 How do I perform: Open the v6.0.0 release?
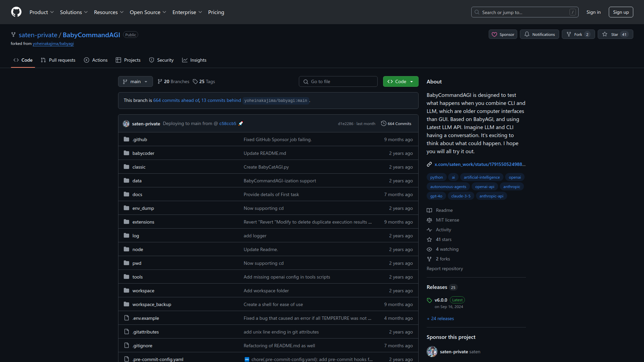click(441, 300)
